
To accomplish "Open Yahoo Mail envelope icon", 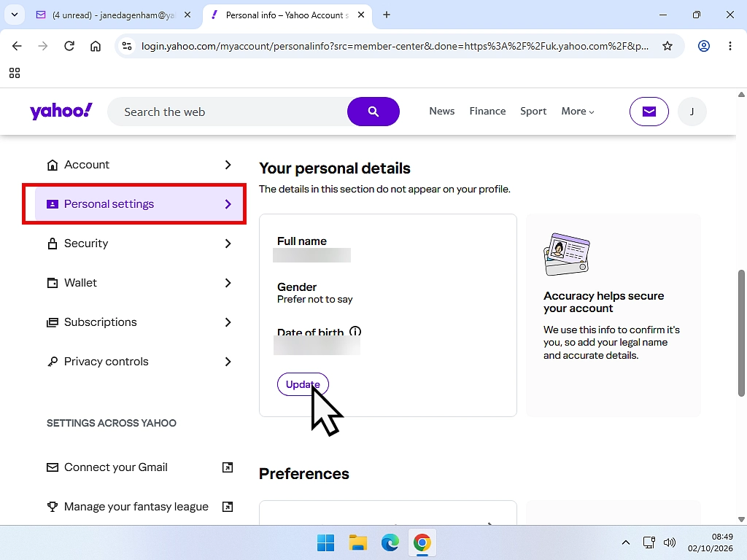I will (649, 112).
